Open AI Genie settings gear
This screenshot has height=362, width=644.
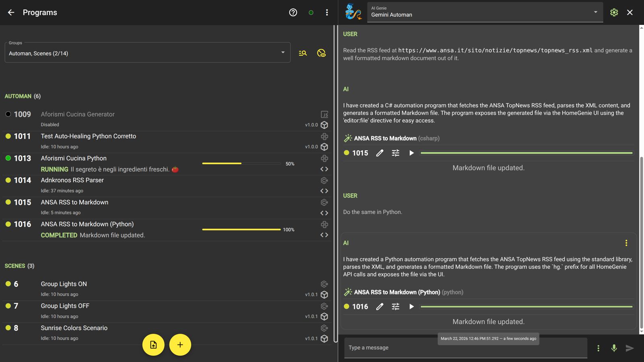(x=614, y=12)
